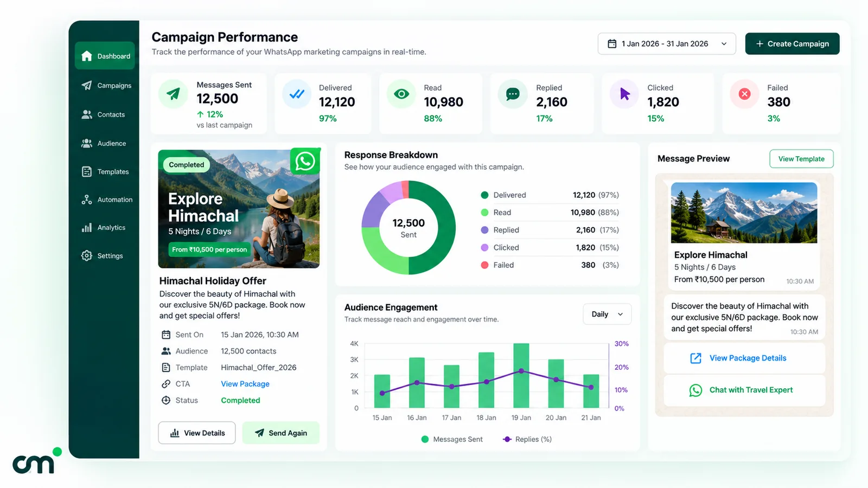
Task: Click Chat with Travel Expert button
Action: (x=744, y=390)
